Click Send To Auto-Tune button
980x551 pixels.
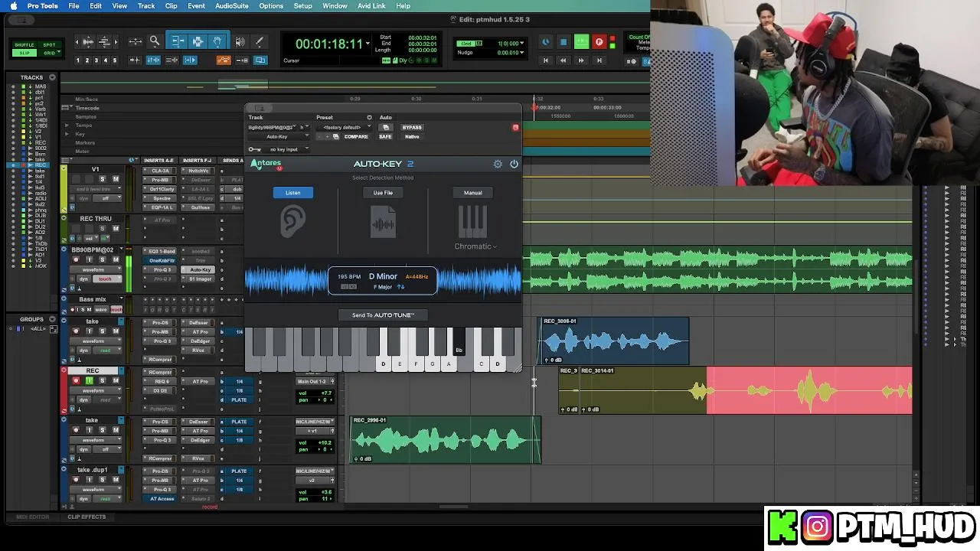coord(383,315)
